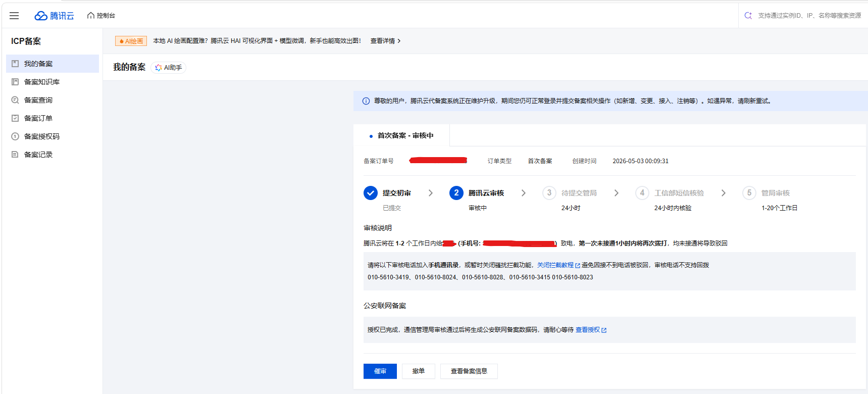Click 备案查询 magnifier icon
868x394 pixels.
15,100
